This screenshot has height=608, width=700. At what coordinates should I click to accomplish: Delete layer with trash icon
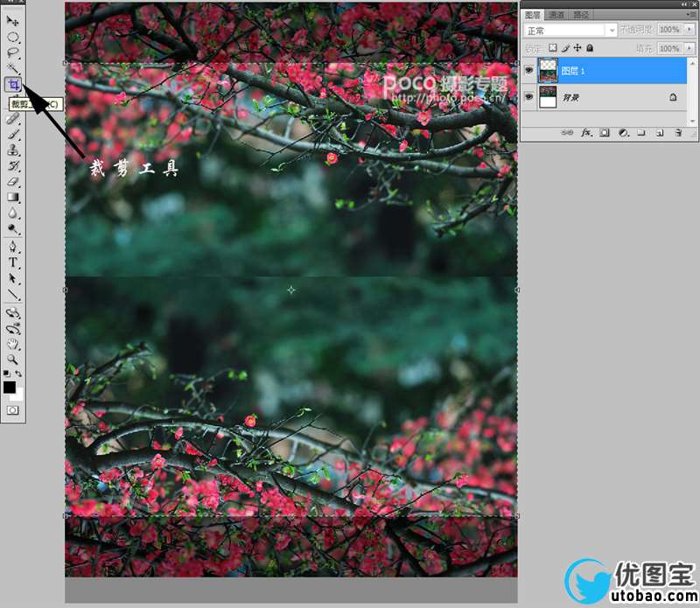[679, 133]
